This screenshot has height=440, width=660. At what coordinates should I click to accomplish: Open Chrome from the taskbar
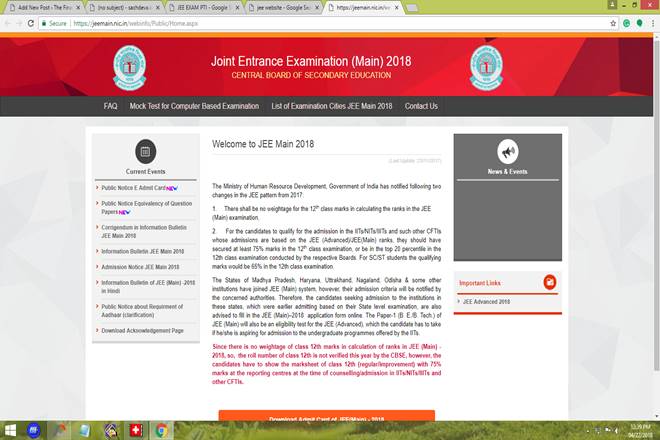pos(161,430)
